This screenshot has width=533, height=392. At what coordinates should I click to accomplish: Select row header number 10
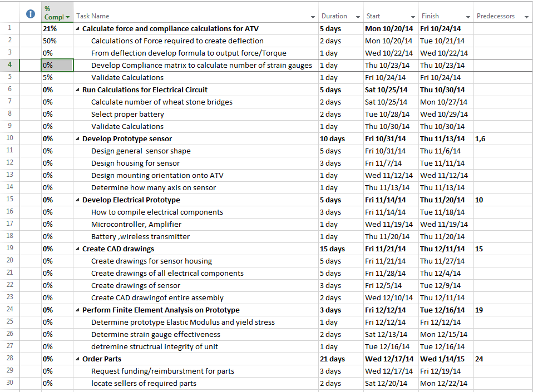coord(10,138)
